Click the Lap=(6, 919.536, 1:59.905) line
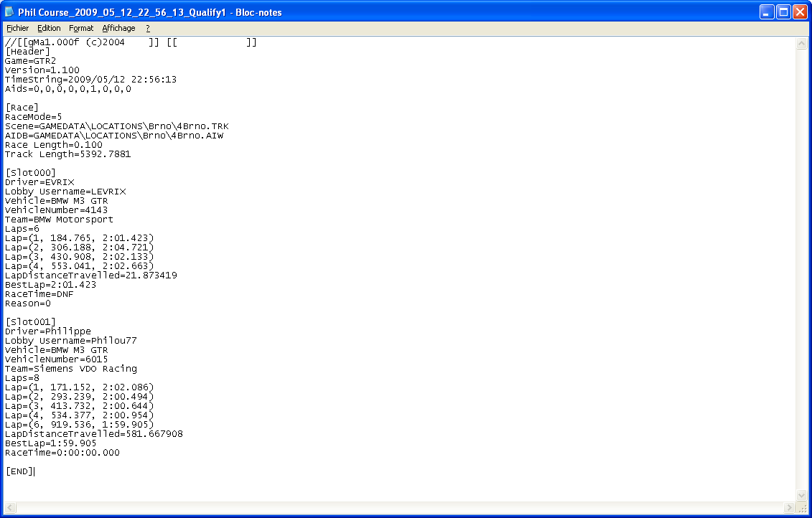This screenshot has height=518, width=812. point(79,424)
